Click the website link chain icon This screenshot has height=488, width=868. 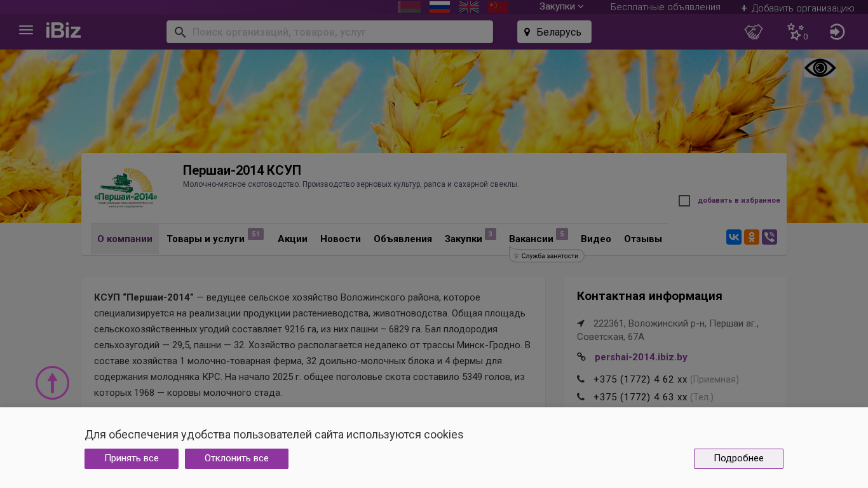point(581,357)
